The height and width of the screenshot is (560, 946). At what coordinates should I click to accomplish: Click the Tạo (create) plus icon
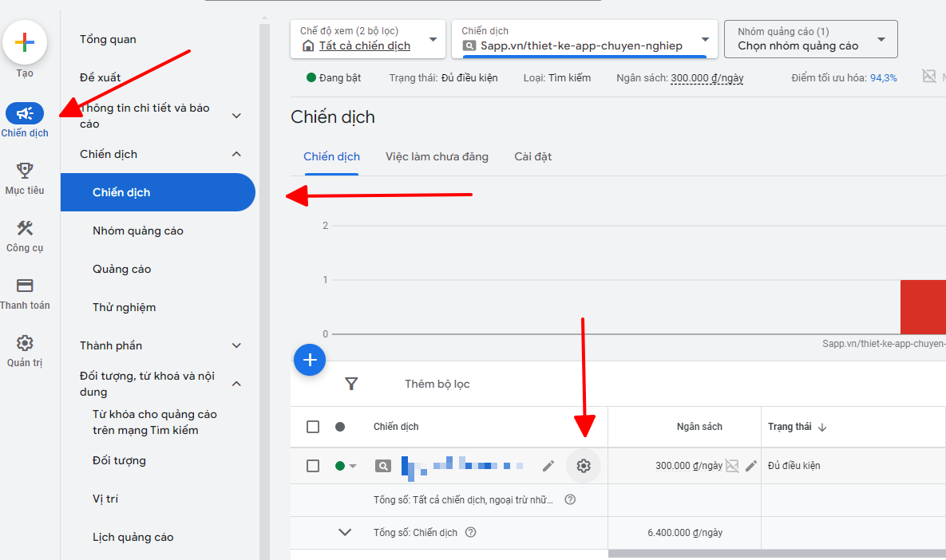tap(25, 42)
